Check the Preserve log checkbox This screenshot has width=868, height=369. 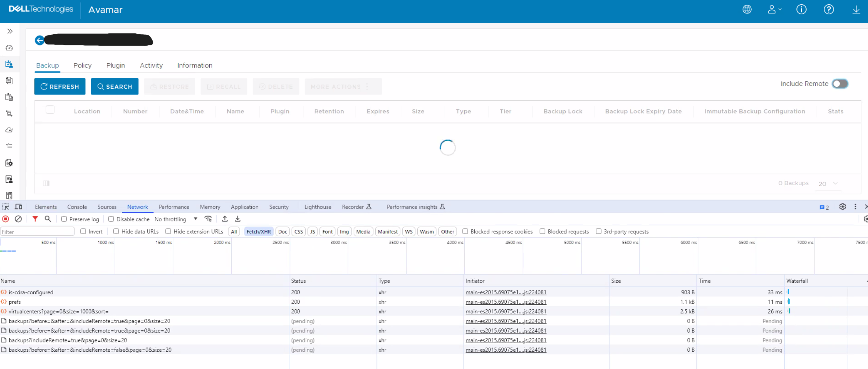pyautogui.click(x=64, y=219)
